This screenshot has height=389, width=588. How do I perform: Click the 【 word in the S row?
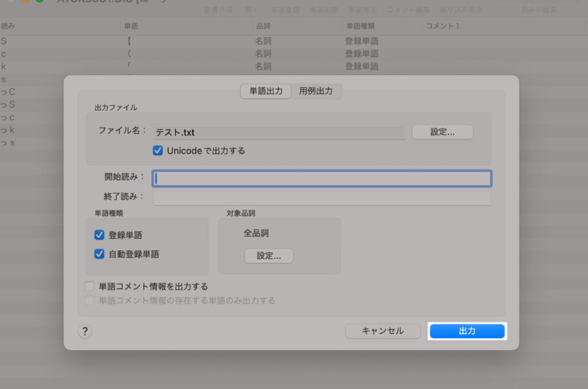[129, 41]
